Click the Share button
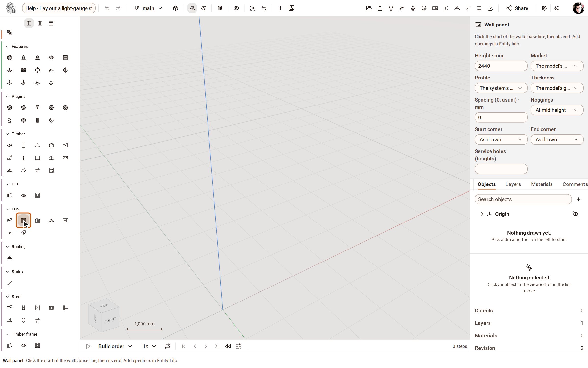 pyautogui.click(x=517, y=8)
